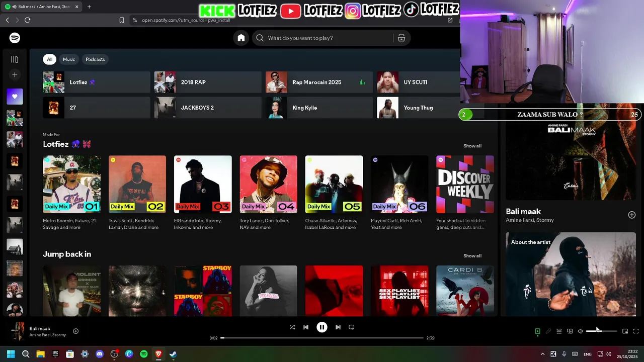The width and height of the screenshot is (644, 362).
Task: Open a new browser tab
Action: click(89, 7)
